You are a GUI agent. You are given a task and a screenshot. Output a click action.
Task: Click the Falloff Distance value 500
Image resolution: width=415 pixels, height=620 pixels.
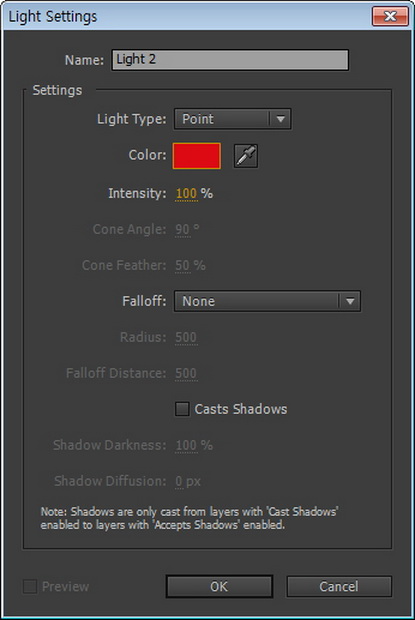(x=186, y=373)
